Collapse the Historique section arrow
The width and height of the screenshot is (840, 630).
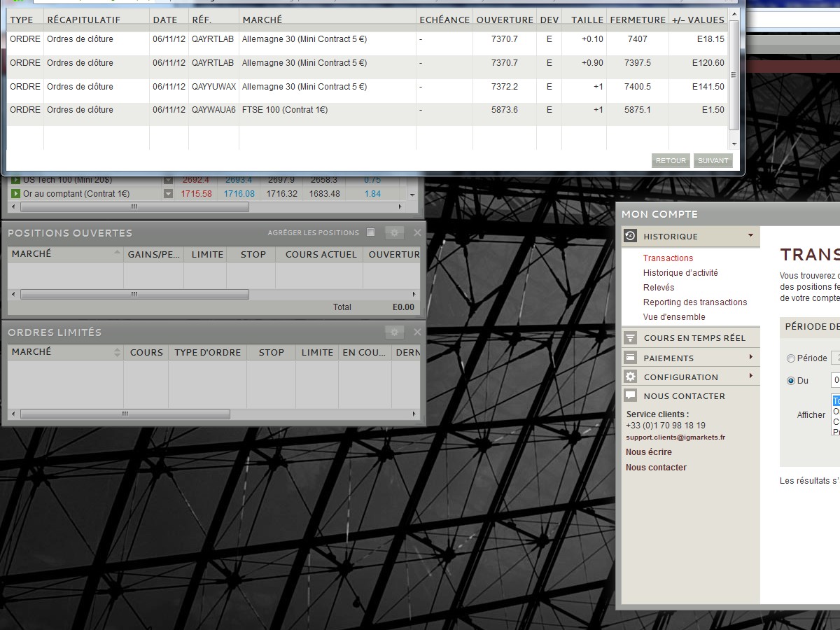click(x=750, y=236)
